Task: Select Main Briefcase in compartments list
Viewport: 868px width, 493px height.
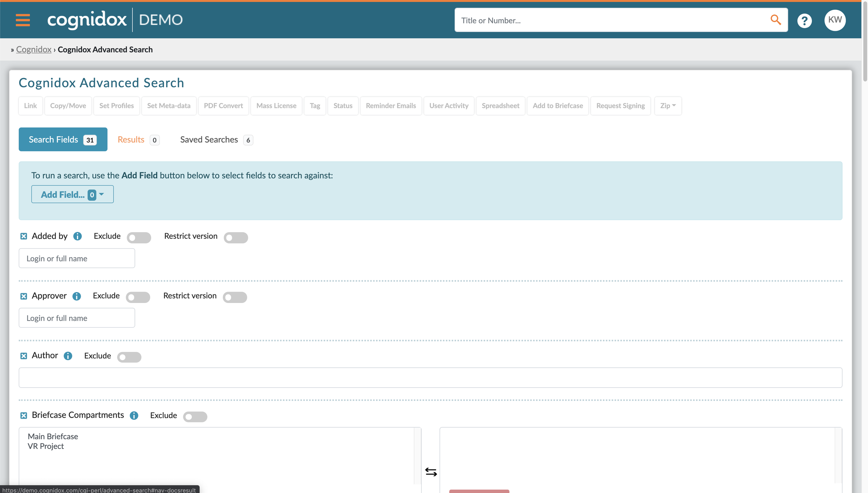Action: (x=53, y=436)
